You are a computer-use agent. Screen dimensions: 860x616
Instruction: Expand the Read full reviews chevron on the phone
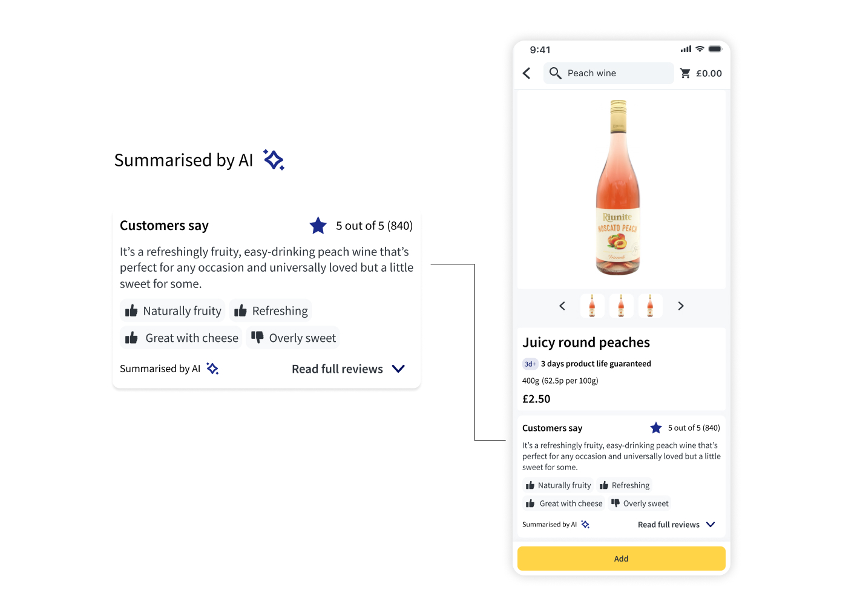pos(711,525)
